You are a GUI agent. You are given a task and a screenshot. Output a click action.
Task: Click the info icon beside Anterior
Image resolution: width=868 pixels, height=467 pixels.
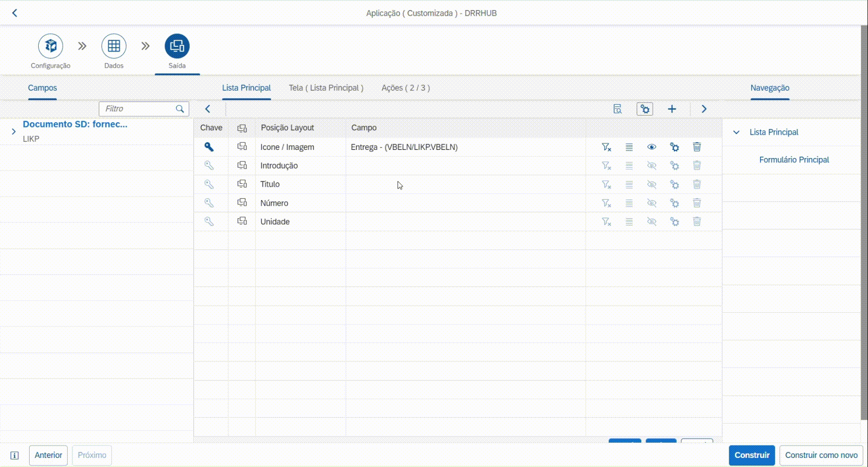click(x=15, y=456)
